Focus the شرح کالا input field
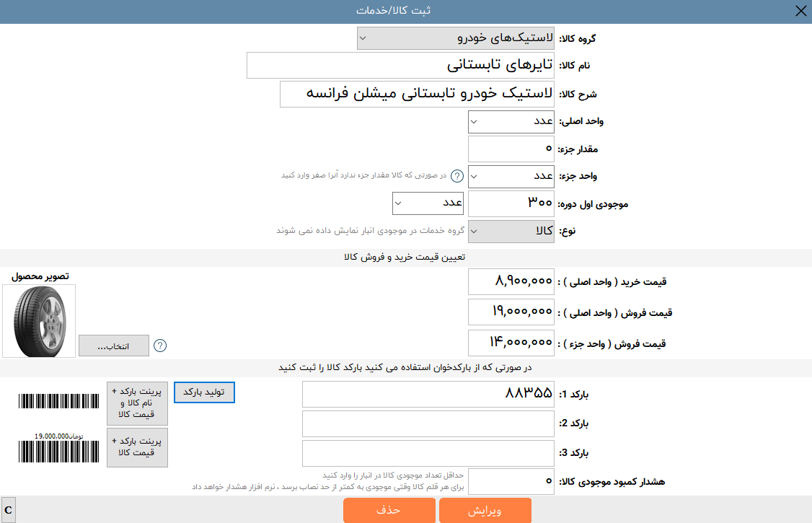 [417, 94]
